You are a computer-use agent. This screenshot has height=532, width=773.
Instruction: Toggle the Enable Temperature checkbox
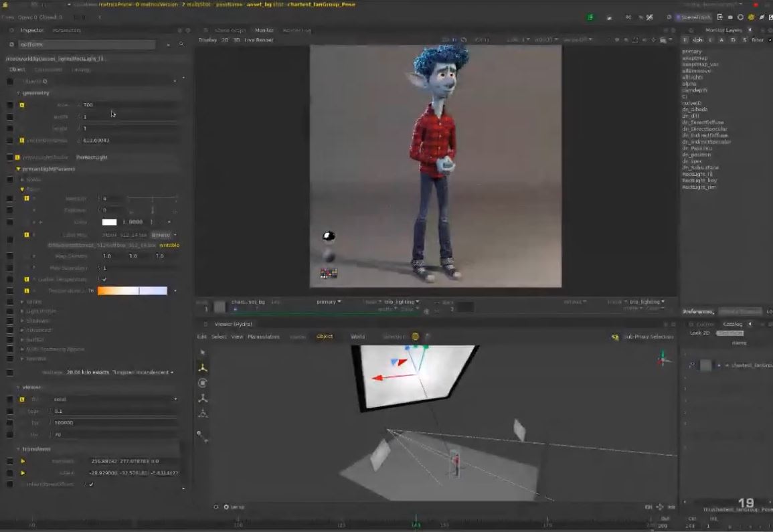(x=104, y=279)
